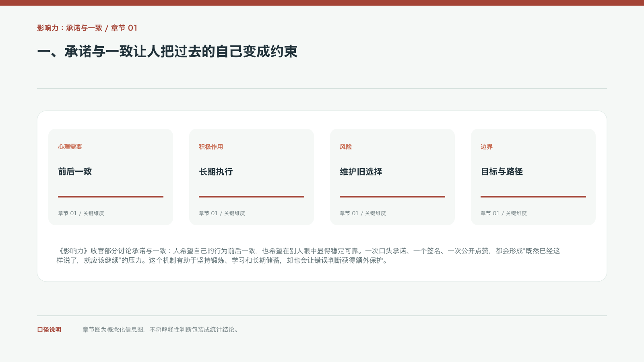Viewport: 644px width, 362px height.
Task: Click '章节 01 / 关键维度' under 长期执行
Action: coord(222,213)
